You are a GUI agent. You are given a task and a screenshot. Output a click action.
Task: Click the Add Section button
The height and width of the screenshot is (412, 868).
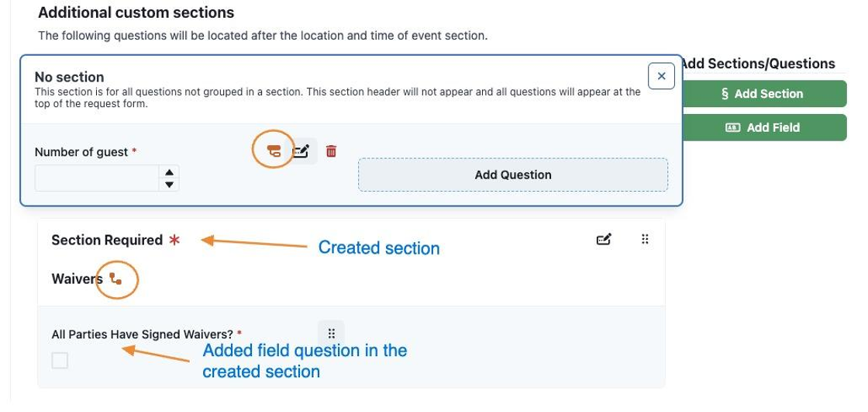pos(763,94)
